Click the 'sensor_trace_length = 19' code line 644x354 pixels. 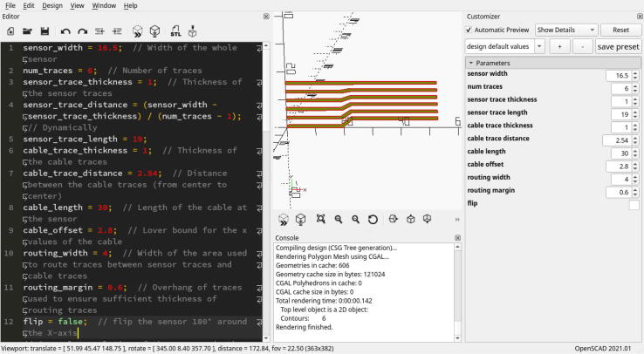pos(85,139)
